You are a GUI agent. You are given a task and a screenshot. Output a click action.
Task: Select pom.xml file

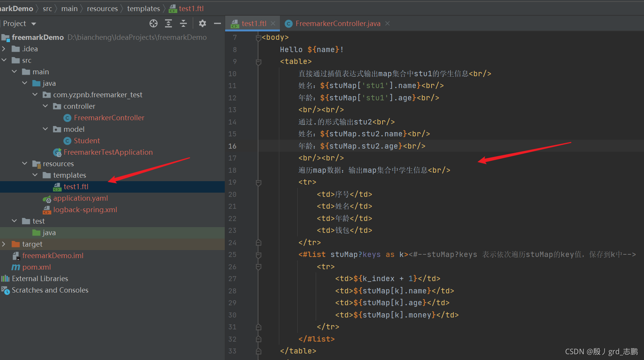[36, 267]
